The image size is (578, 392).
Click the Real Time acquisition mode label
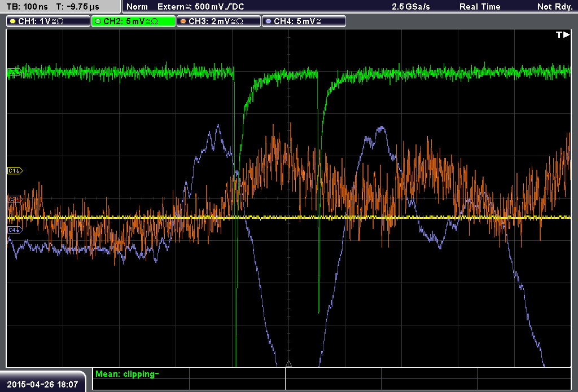(480, 7)
